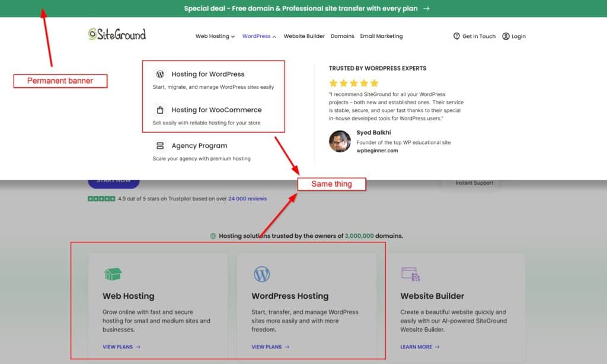The image size is (607, 364).
Task: Collapse the WordPress navigation dropdown
Action: pos(259,36)
